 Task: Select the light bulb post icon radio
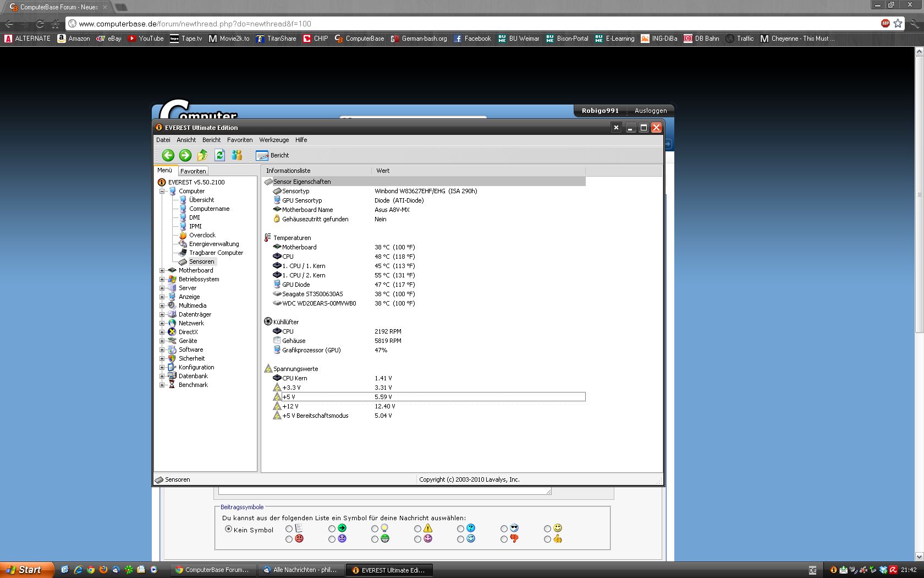(x=375, y=528)
